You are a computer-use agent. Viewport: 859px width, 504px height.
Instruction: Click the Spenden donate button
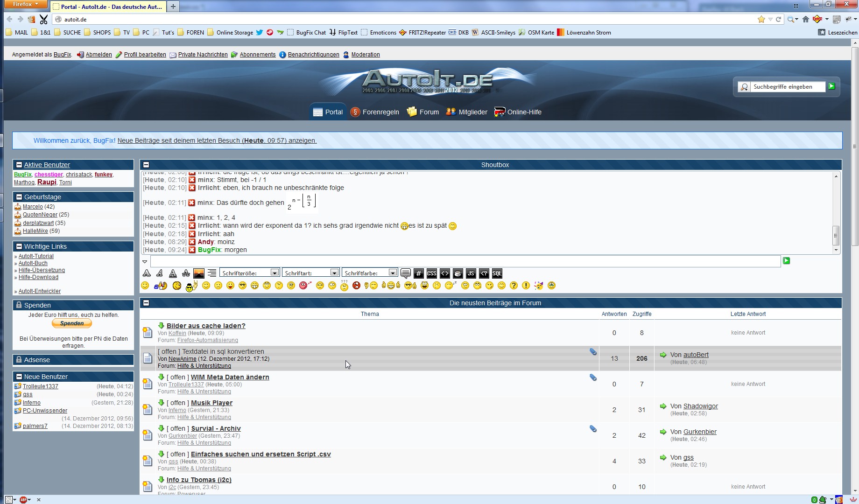coord(72,323)
